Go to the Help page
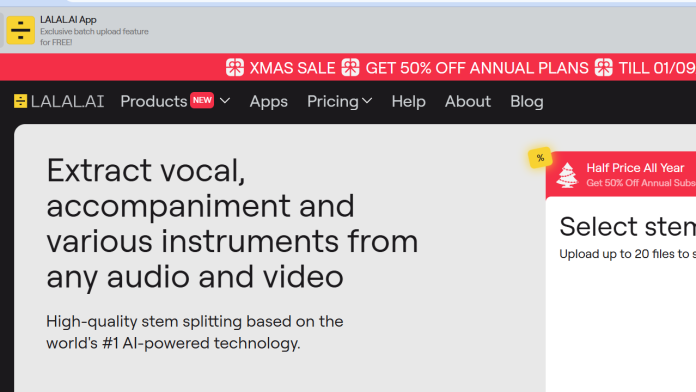 408,102
